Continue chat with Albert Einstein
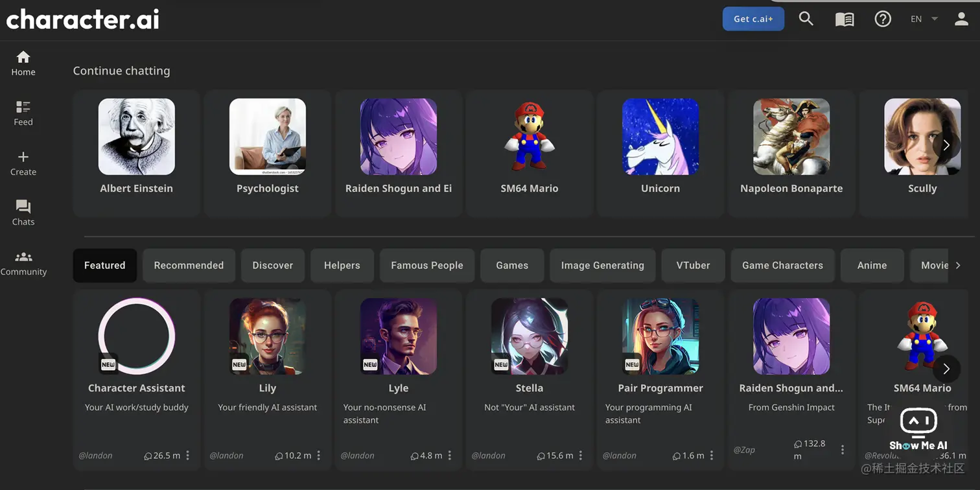 (137, 154)
